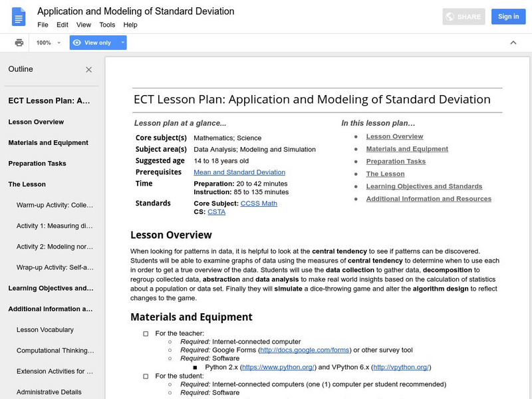Collapse the toolbar with the chevron arrow
The height and width of the screenshot is (399, 532).
point(513,43)
